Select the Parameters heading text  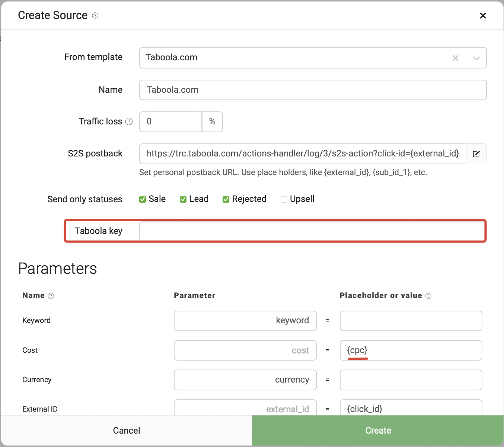pos(57,269)
